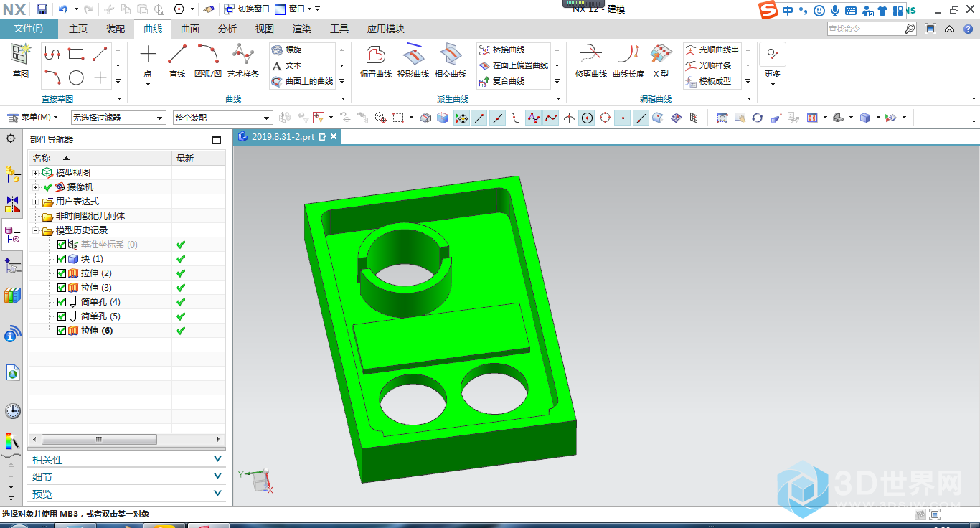
Task: Switch to the 曲面 ribbon tab
Action: point(190,29)
